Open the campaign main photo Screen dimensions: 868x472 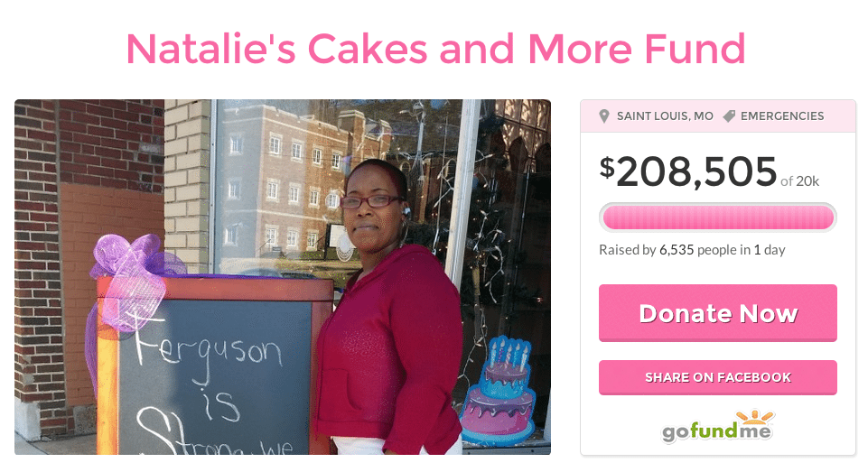(283, 277)
